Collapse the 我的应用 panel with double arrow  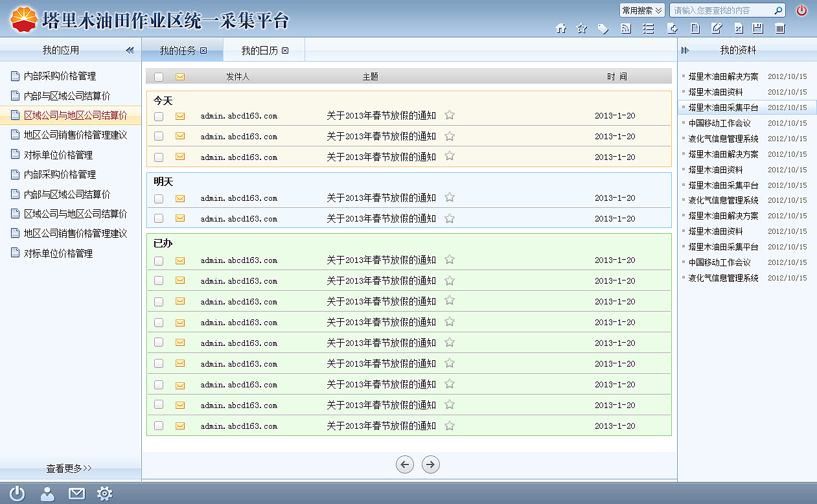pos(130,50)
